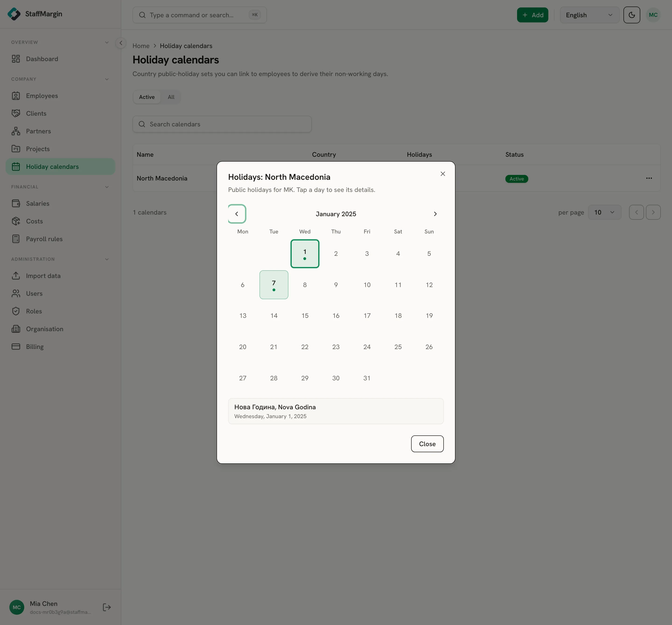Open the Projects section
Screen dimensions: 672x625
point(60,149)
